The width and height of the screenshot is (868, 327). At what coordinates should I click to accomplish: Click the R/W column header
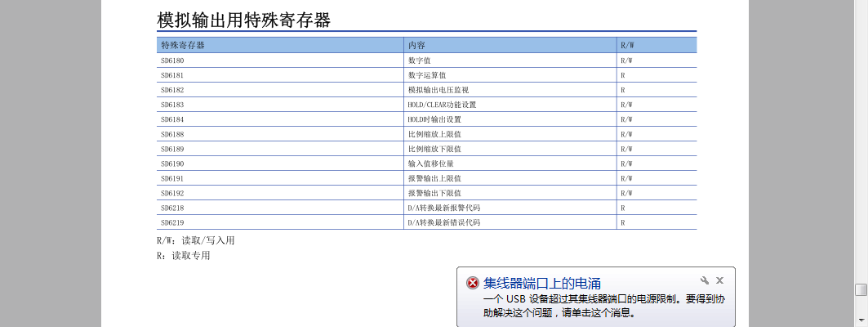627,45
